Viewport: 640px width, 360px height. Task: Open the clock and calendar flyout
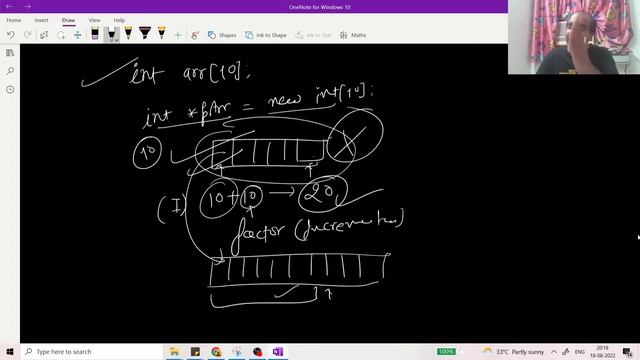point(602,351)
